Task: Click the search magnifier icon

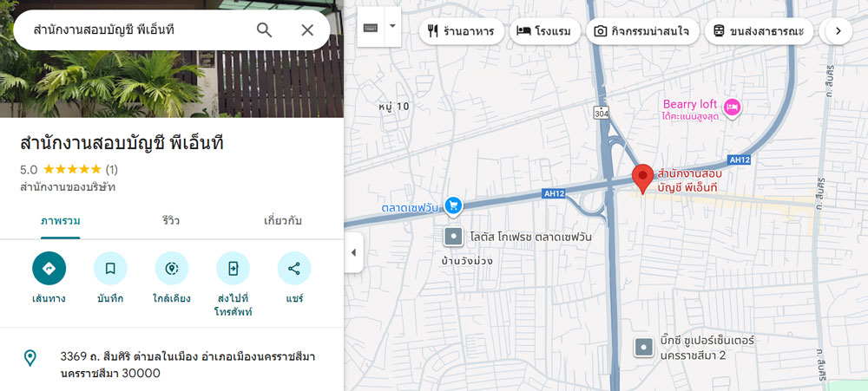Action: click(x=265, y=30)
